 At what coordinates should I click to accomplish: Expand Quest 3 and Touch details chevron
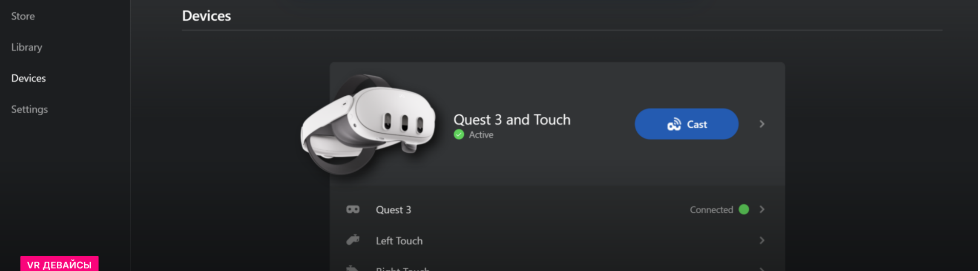tap(762, 124)
